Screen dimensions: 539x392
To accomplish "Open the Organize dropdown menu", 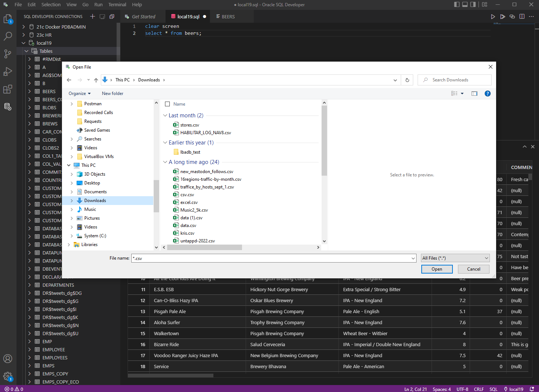I will coord(80,94).
